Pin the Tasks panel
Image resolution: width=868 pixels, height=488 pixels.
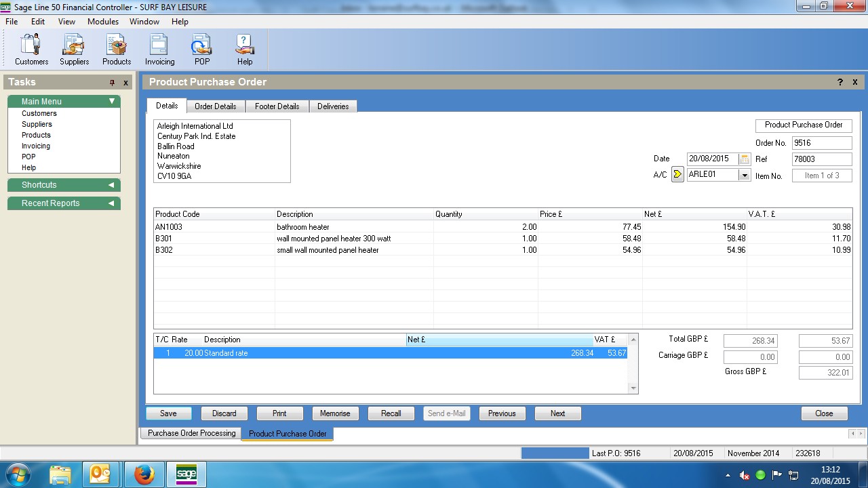[113, 83]
